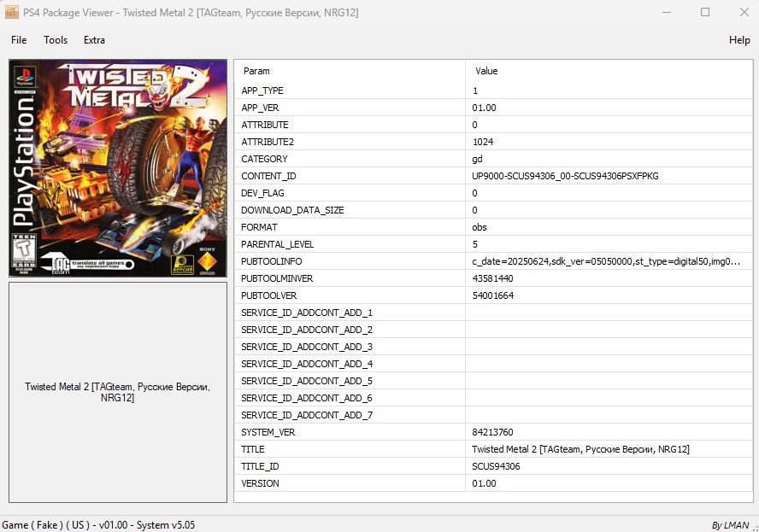Click the Game (Fake) status bar text

tap(98, 525)
